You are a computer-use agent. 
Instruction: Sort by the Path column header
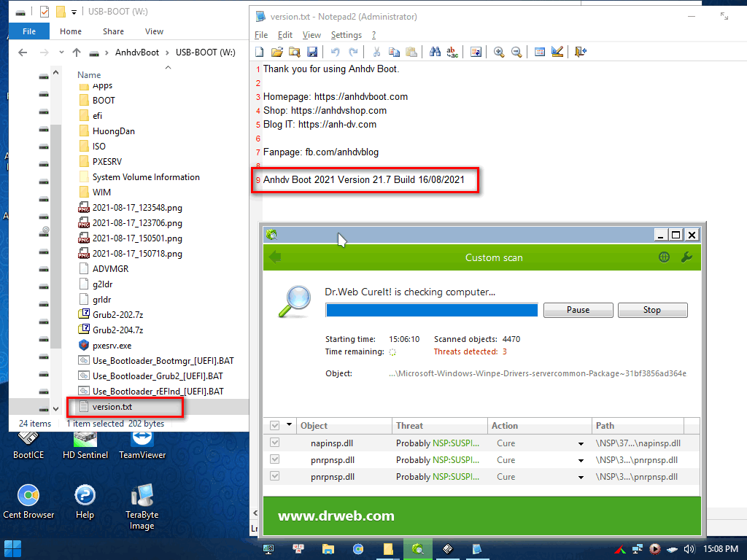click(x=638, y=426)
